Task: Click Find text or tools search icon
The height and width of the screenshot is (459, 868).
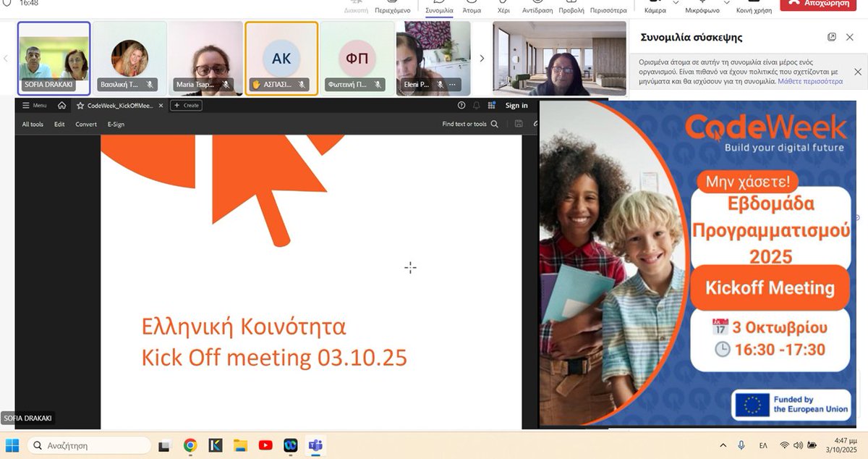Action: point(495,124)
